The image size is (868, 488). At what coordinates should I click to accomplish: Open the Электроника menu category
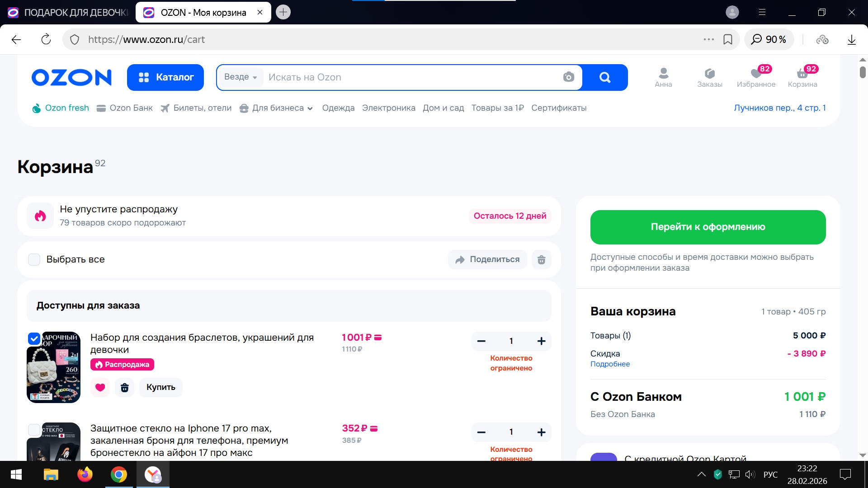point(388,108)
